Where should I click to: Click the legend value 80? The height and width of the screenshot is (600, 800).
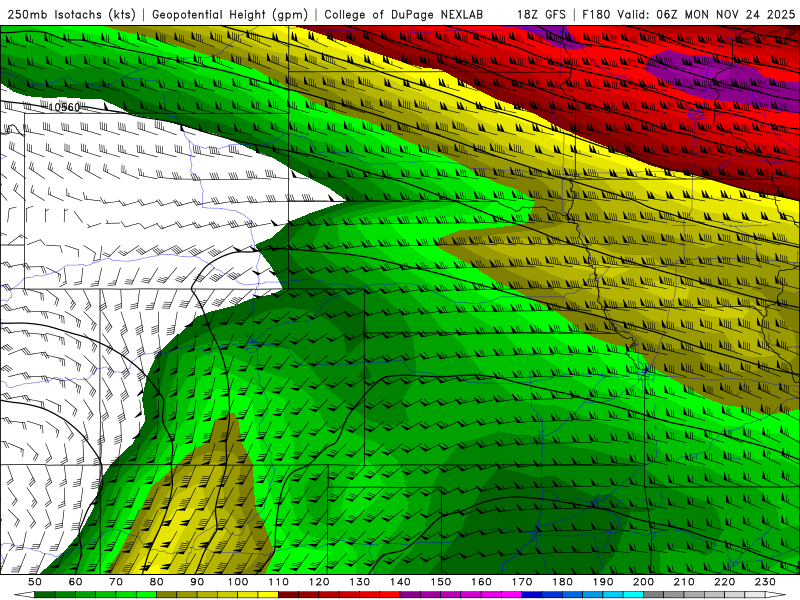[x=157, y=582]
